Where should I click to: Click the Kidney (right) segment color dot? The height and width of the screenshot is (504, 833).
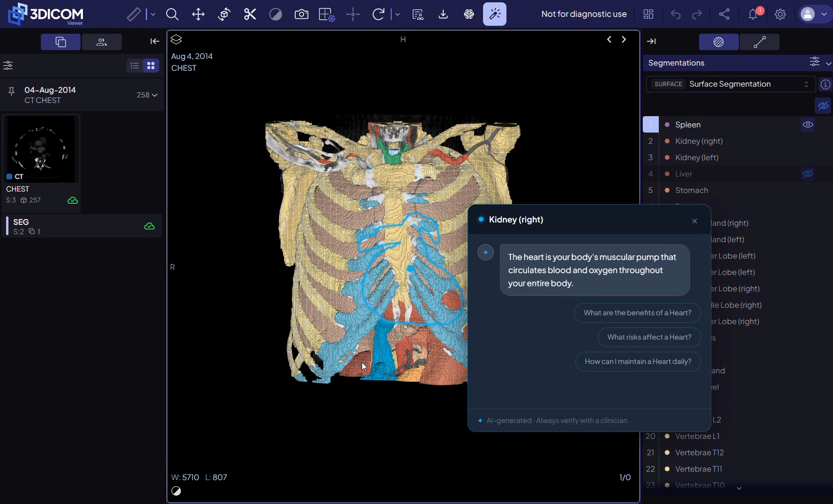pos(667,141)
